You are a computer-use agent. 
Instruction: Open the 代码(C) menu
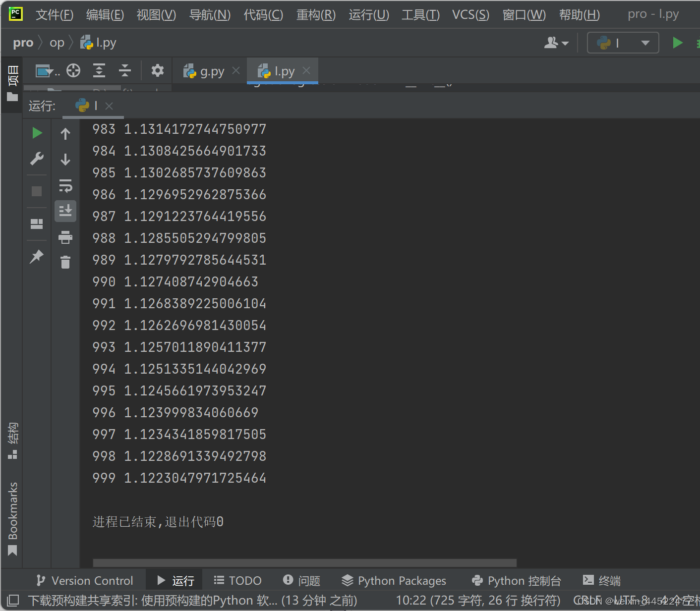tap(263, 15)
